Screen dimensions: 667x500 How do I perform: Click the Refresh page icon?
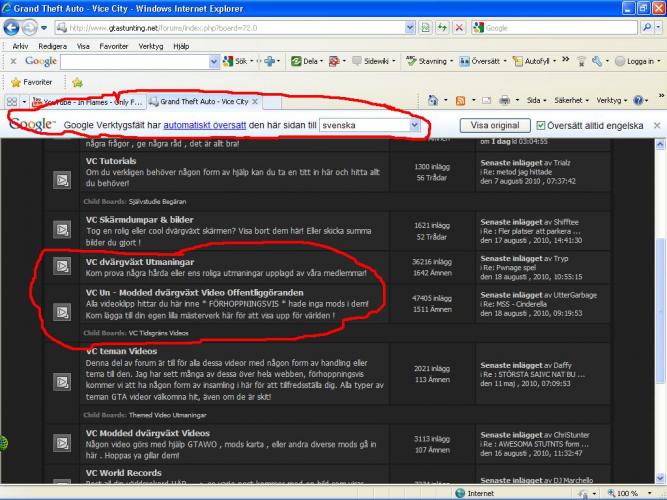pyautogui.click(x=444, y=28)
